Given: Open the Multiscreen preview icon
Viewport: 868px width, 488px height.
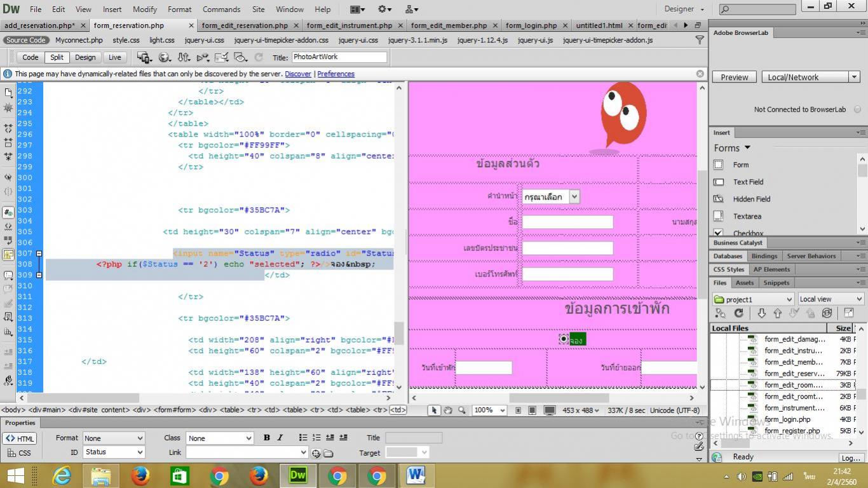Looking at the screenshot, I should pos(144,57).
